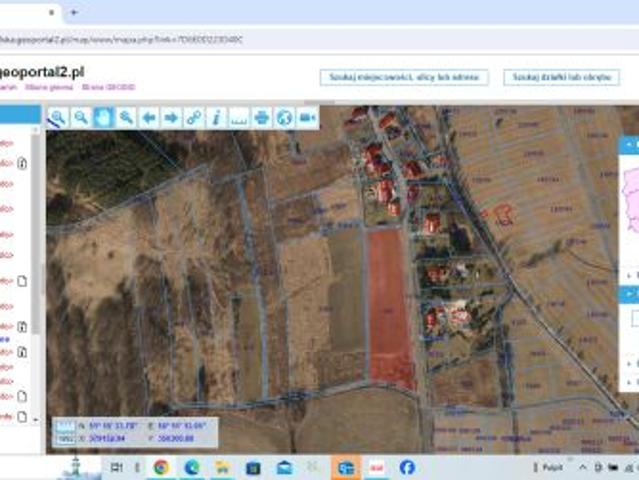The image size is (639, 480).
Task: Click "Szukaj działki lub obrębu" button
Action: click(560, 77)
